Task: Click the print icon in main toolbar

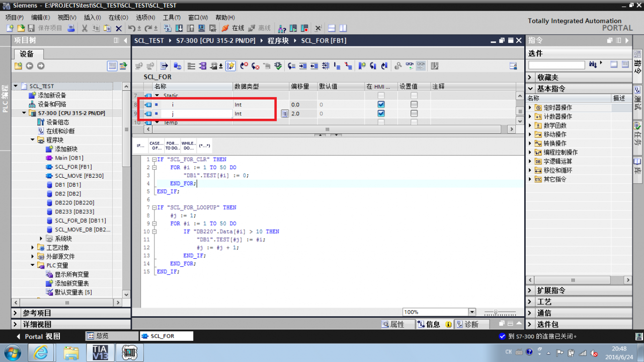Action: point(71,28)
